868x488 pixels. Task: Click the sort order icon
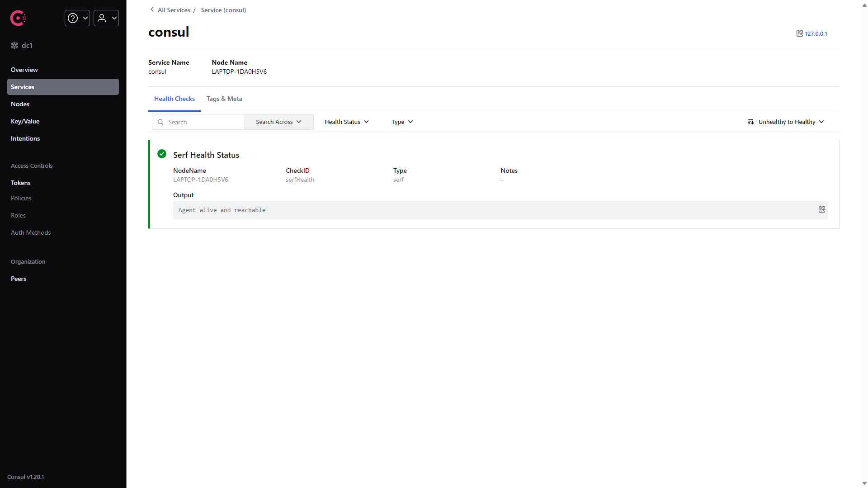point(751,122)
